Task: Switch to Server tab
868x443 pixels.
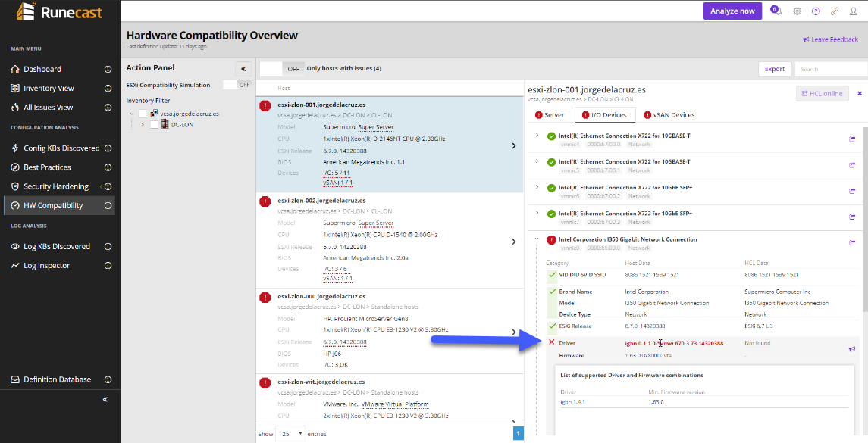Action: coord(549,115)
